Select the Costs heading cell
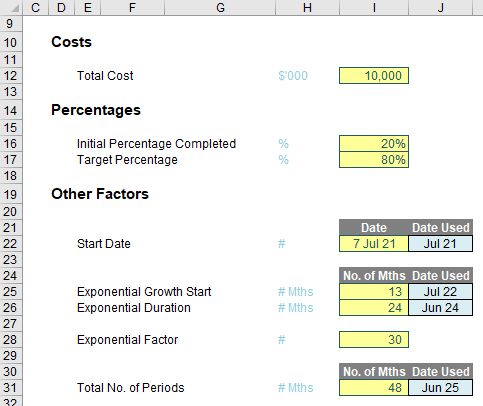The height and width of the screenshot is (406, 483). coord(71,42)
